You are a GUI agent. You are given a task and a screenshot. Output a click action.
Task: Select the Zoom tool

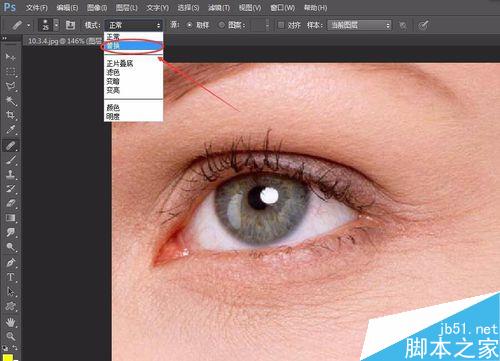(10, 336)
